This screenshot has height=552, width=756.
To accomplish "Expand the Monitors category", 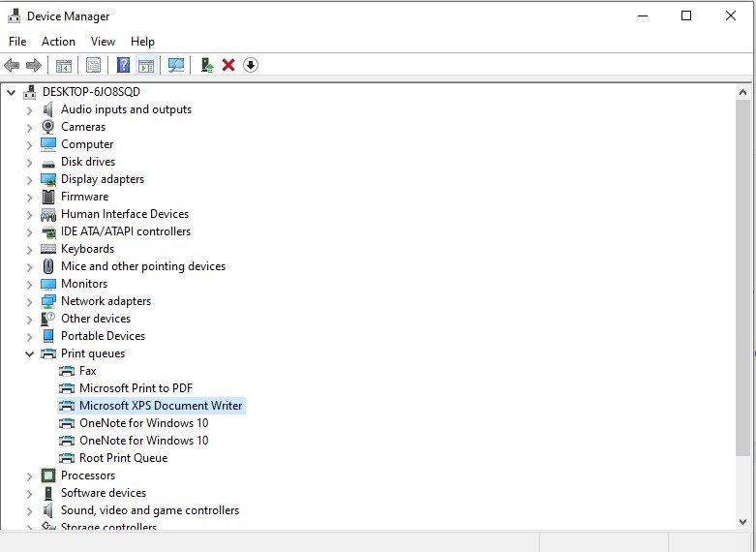I will [x=29, y=284].
